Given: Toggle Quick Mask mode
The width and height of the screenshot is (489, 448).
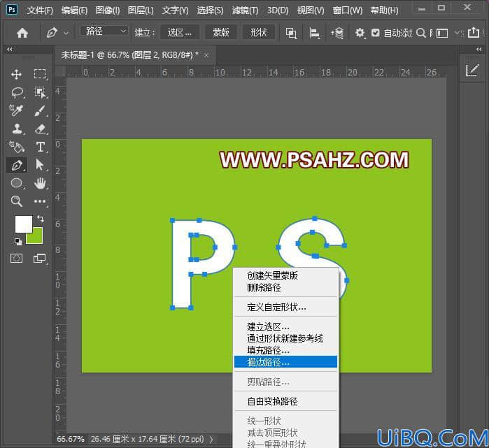Looking at the screenshot, I should pyautogui.click(x=16, y=259).
